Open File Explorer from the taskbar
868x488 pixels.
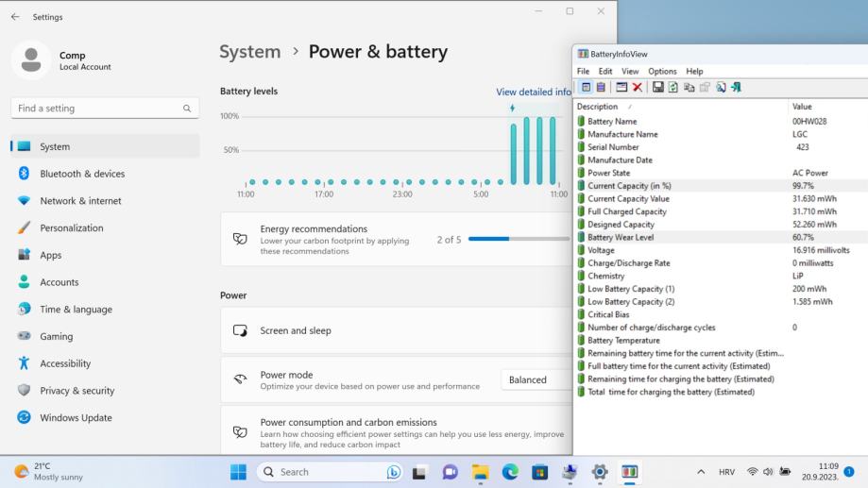click(480, 472)
